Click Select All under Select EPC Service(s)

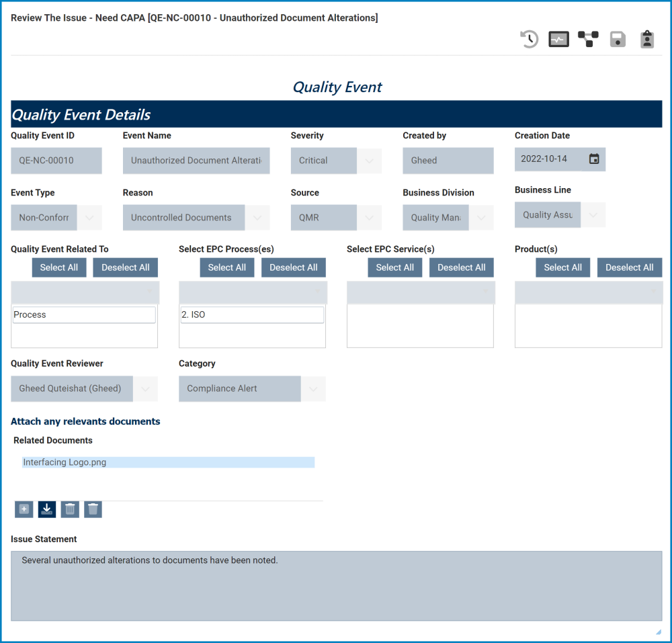pos(394,267)
